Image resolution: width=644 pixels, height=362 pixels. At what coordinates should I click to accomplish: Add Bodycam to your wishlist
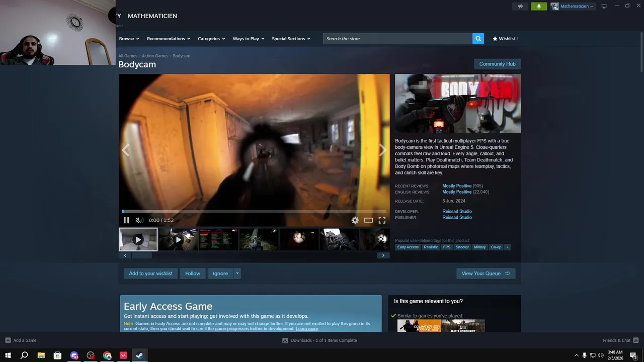tap(150, 274)
